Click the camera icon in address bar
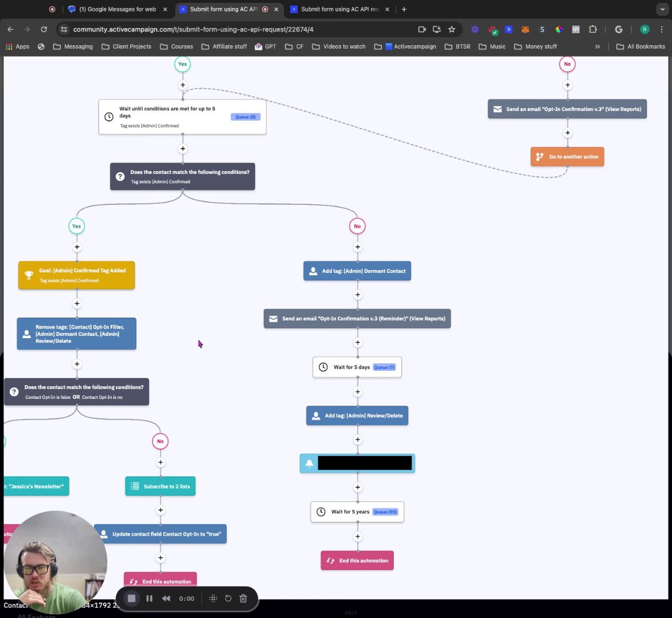Screen dimensions: 672x618 coord(422,29)
